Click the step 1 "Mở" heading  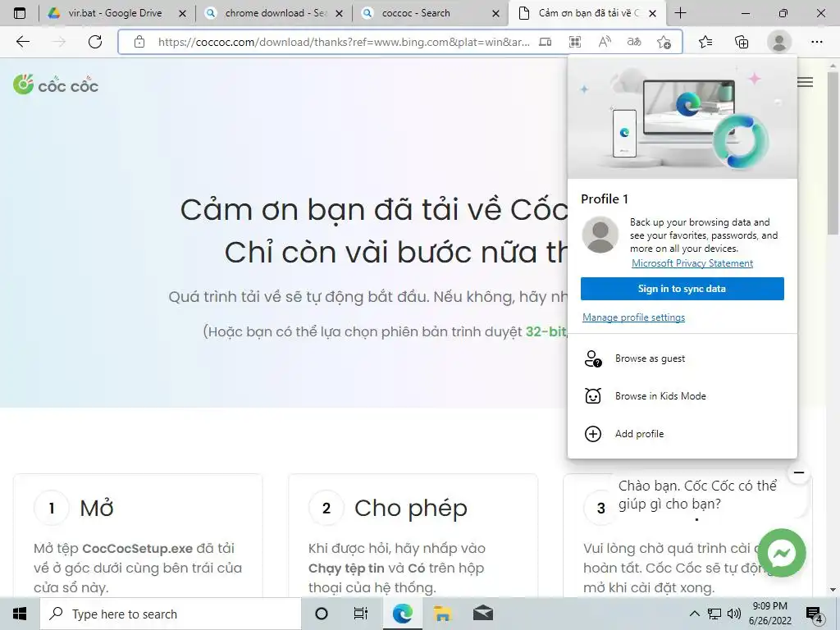pyautogui.click(x=97, y=508)
